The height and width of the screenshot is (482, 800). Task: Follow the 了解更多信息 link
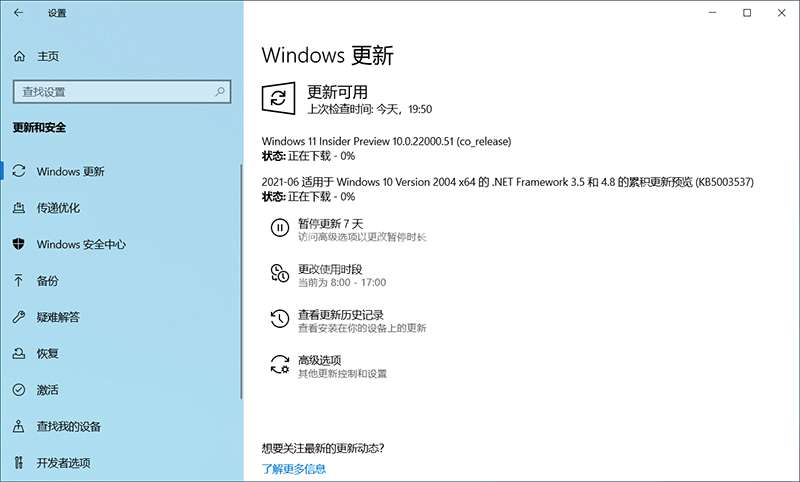coord(294,469)
